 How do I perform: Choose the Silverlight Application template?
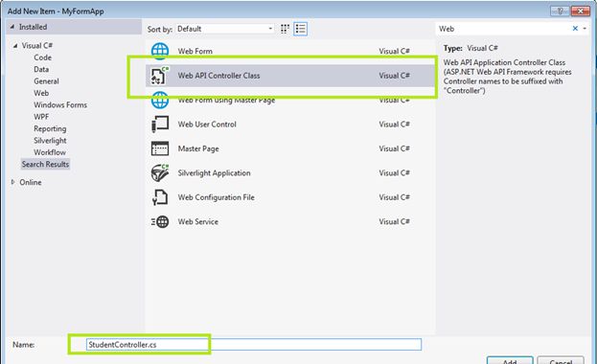click(x=215, y=172)
